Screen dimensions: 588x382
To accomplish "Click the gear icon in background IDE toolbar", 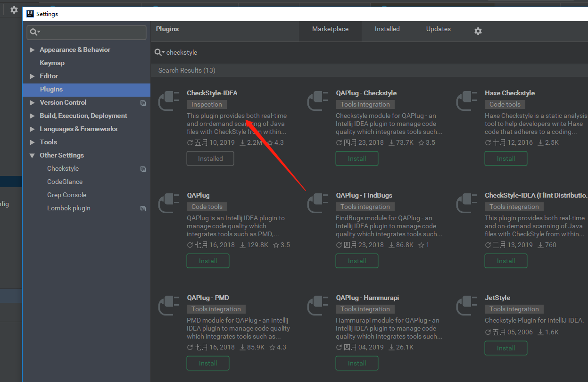I will coord(14,9).
